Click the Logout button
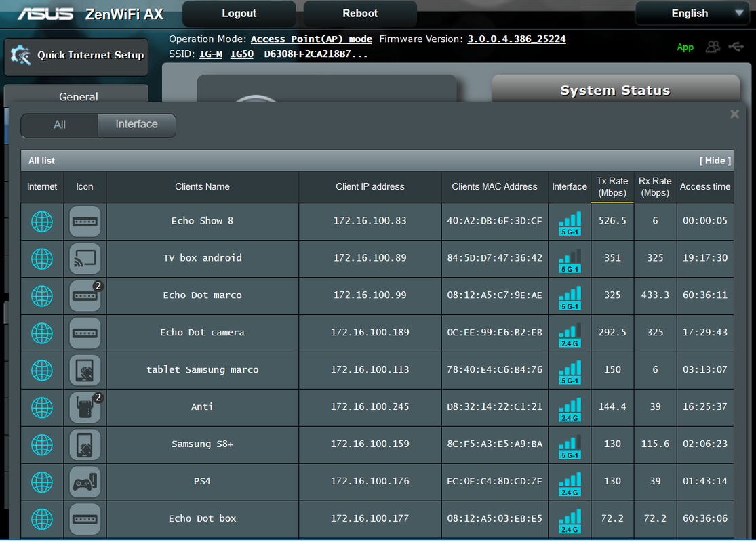Viewport: 756px width, 542px height. coord(239,14)
